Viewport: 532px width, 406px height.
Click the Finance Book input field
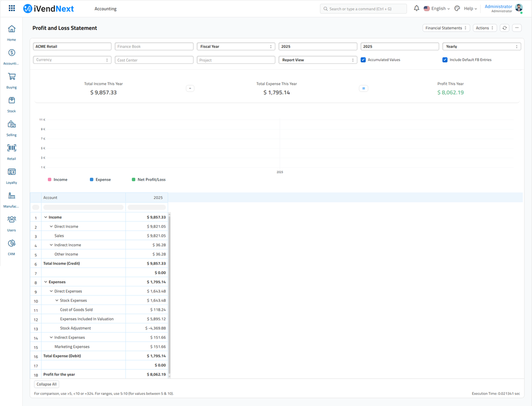coord(154,46)
